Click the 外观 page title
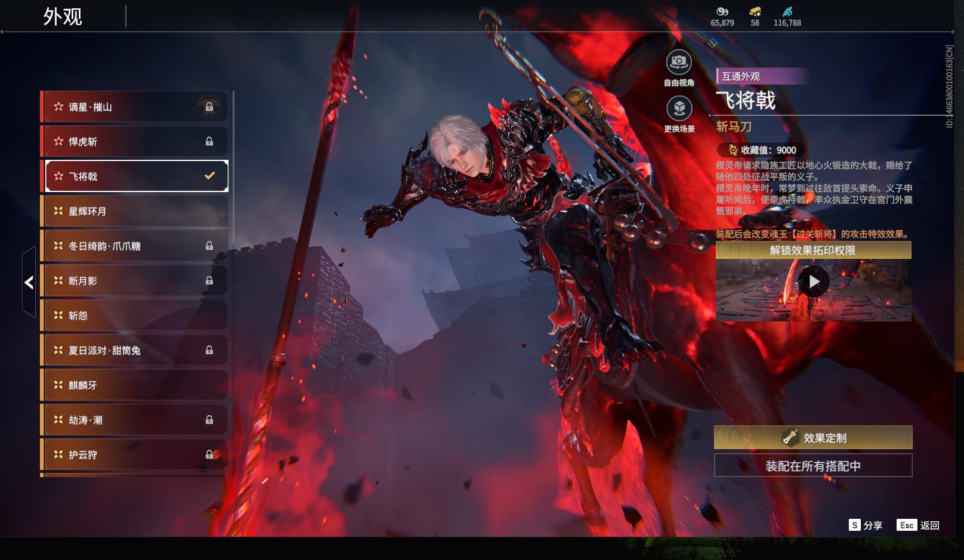 [x=63, y=17]
